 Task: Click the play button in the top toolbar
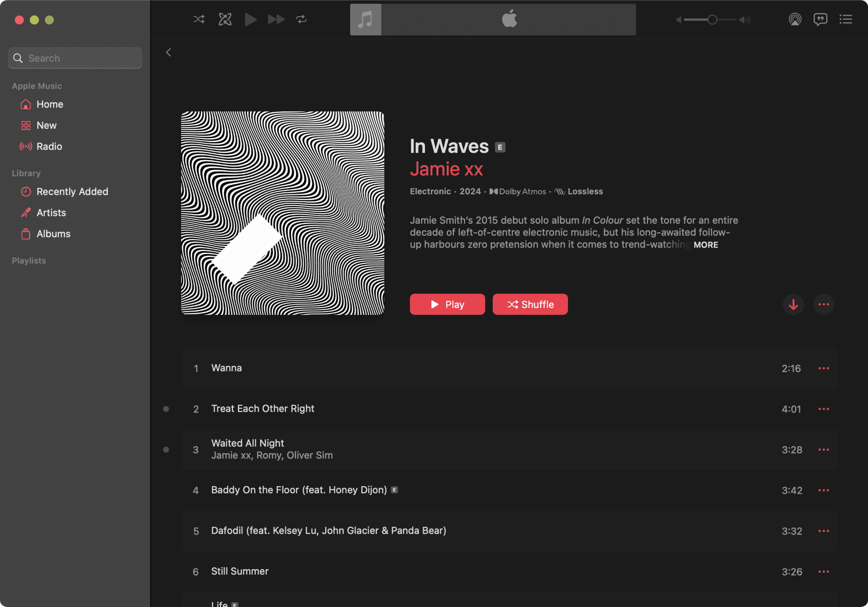click(250, 19)
